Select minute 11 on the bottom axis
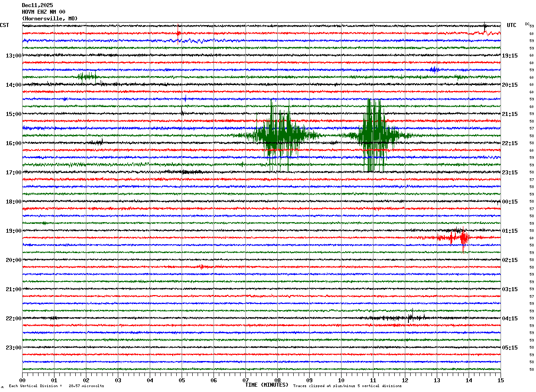Screen dimensions: 536x392 [x=373, y=380]
